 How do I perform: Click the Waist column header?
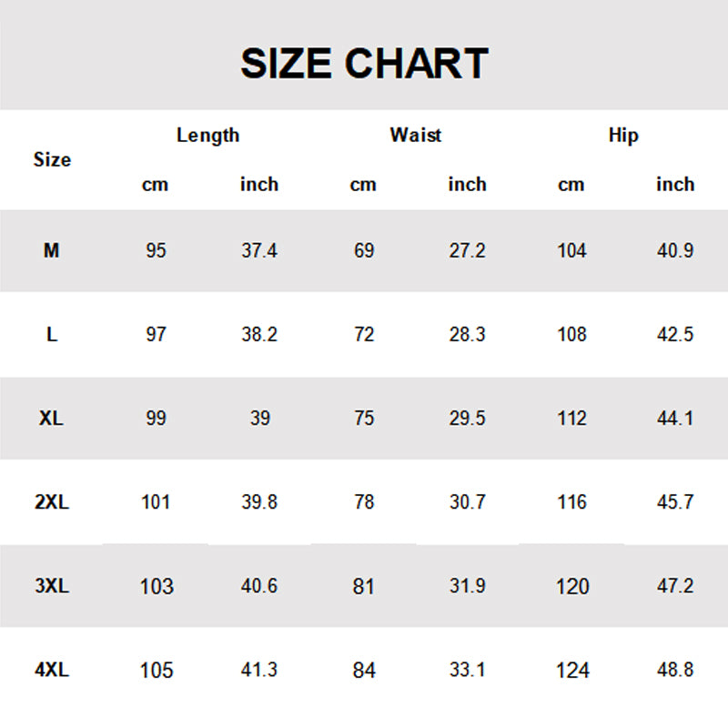(416, 136)
